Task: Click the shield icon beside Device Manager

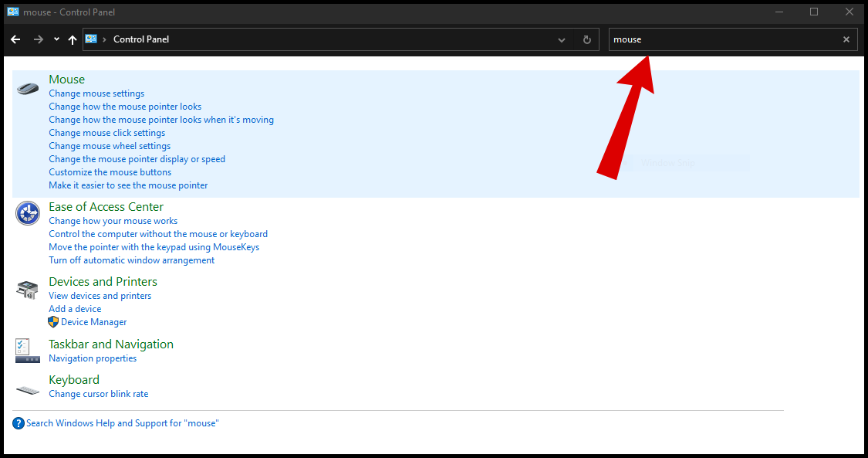Action: (x=53, y=322)
